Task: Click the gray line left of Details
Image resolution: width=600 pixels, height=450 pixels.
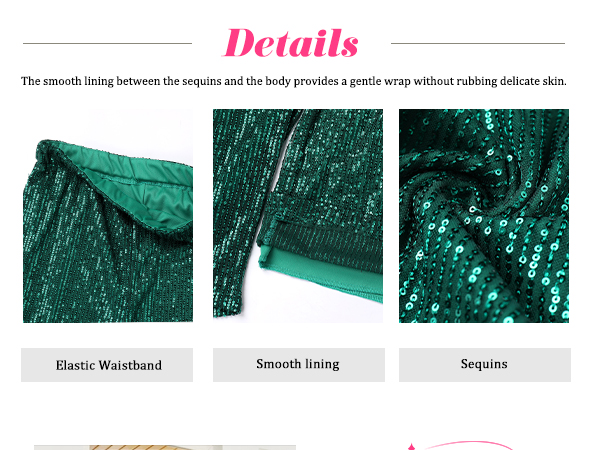Action: pyautogui.click(x=108, y=43)
